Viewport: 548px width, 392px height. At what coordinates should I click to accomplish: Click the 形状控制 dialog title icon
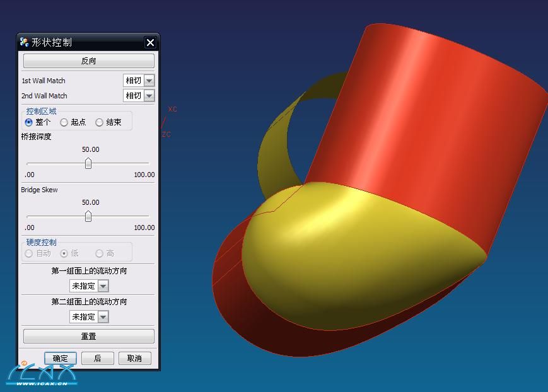pos(25,42)
